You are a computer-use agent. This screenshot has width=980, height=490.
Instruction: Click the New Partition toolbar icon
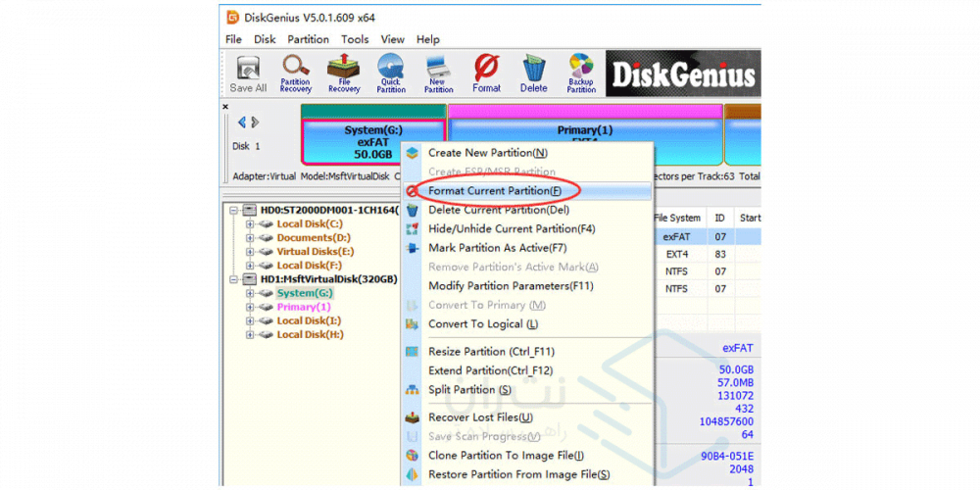coord(439,73)
